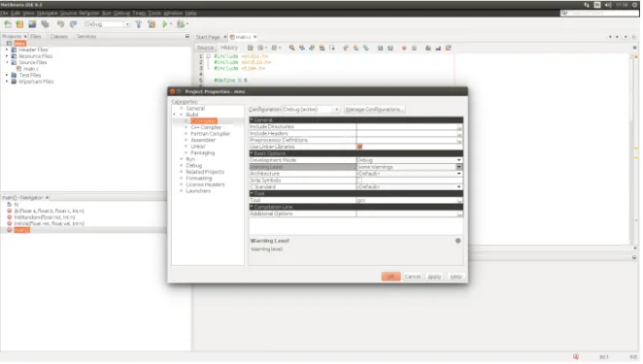Click the ellipsis button for Include Directories
Screen dimensions: 643x364
click(x=459, y=127)
